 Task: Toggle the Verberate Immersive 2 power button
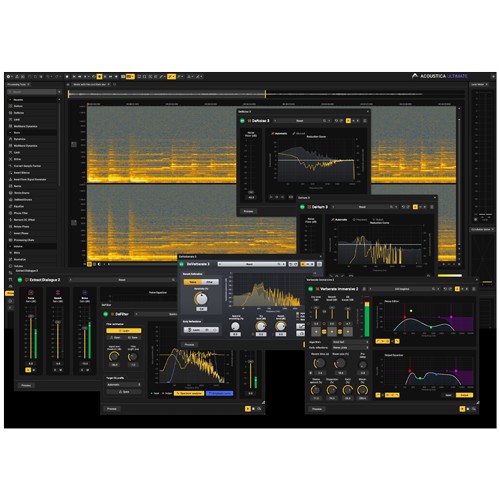coord(311,289)
